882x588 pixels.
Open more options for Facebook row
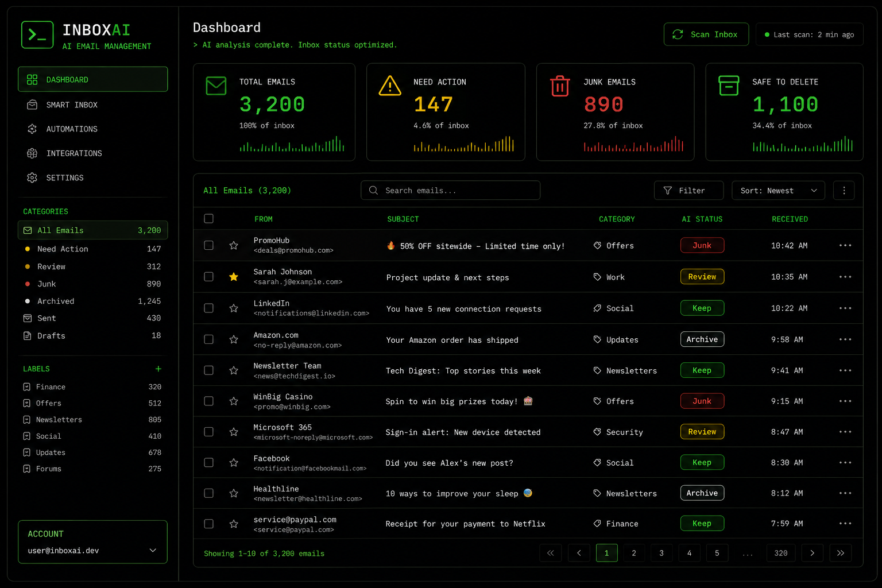[845, 462]
